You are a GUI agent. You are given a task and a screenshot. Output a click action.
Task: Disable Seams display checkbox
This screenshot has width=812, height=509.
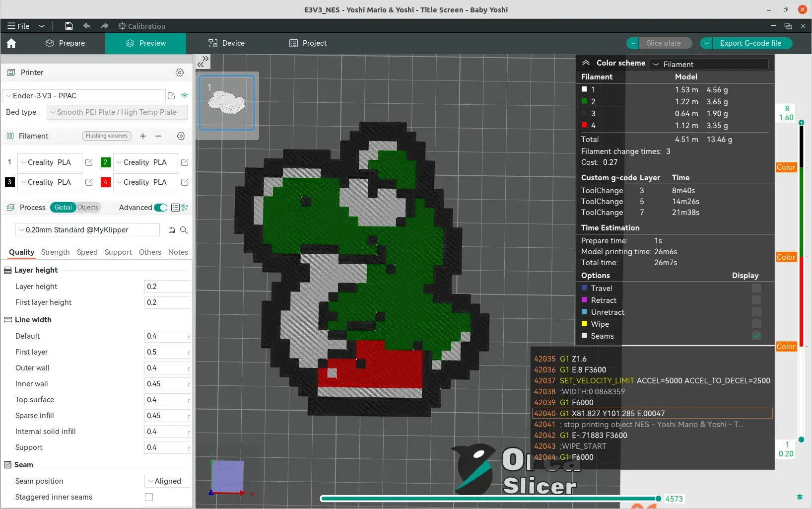(x=756, y=336)
